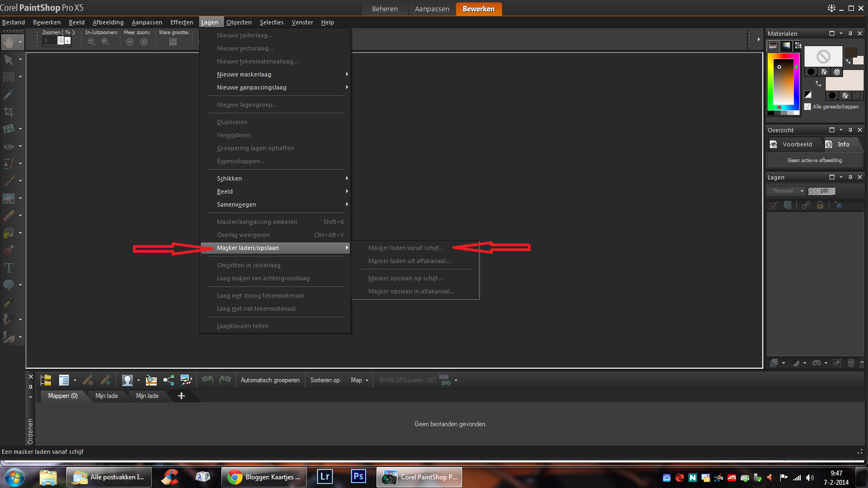
Task: Select the Pick arrow tool
Action: click(8, 59)
